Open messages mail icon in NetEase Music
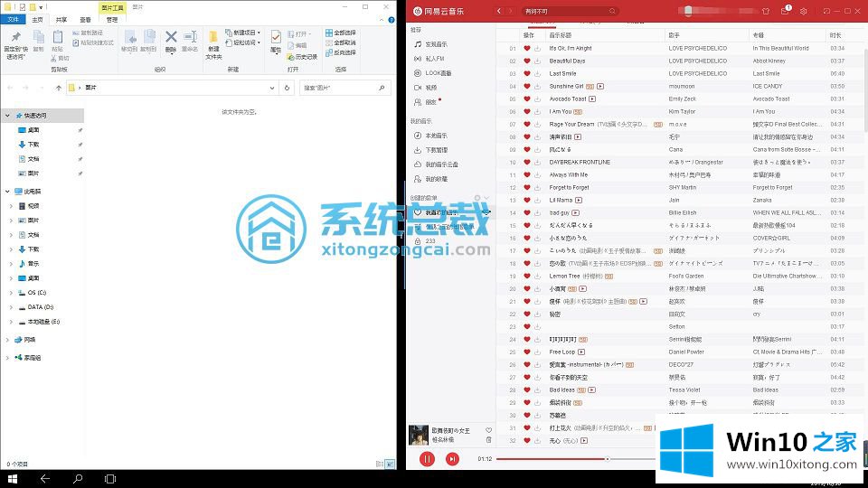Screen dimensions: 868x488 (x=785, y=11)
